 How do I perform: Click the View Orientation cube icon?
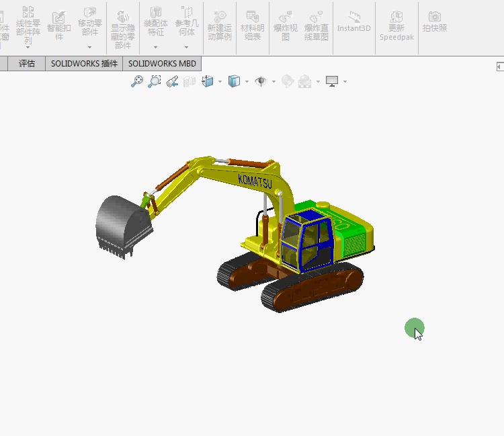pos(208,81)
